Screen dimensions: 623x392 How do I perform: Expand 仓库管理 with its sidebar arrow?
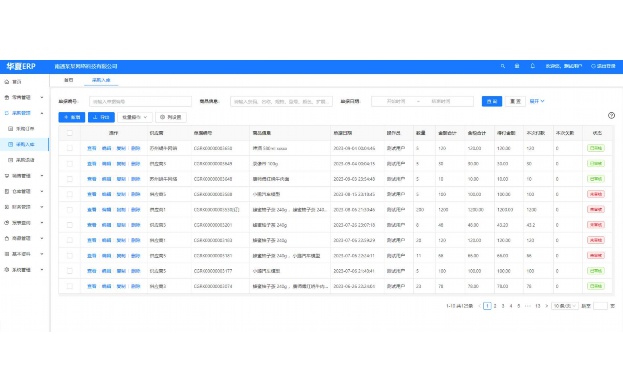click(x=42, y=191)
